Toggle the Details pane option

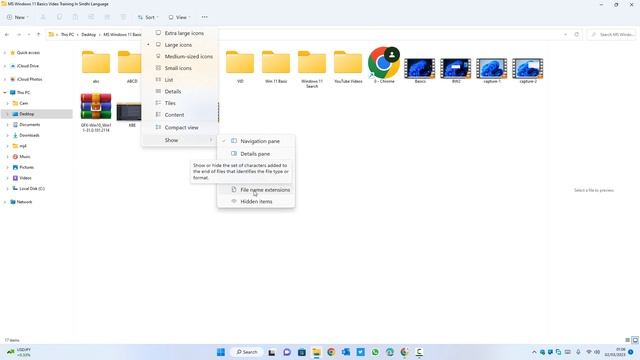tap(256, 154)
